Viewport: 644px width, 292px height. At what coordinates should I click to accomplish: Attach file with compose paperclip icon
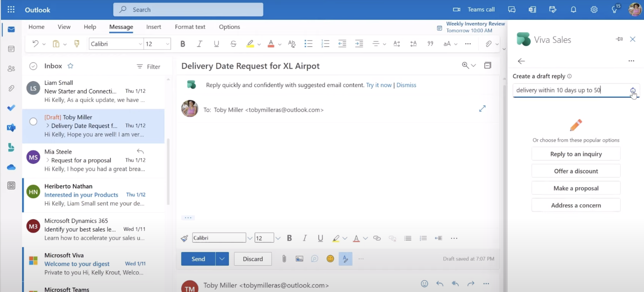pos(284,259)
